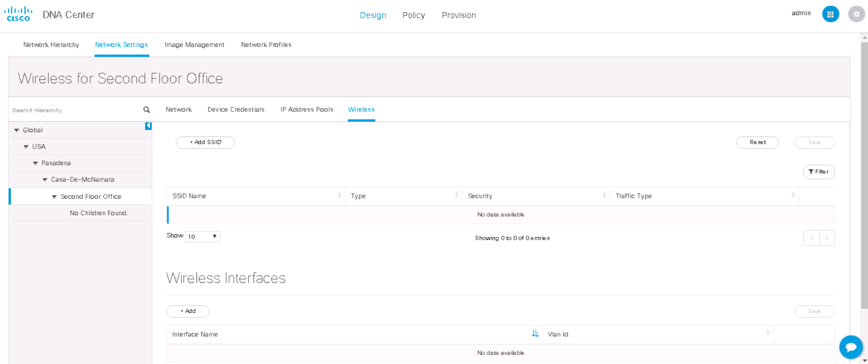This screenshot has width=868, height=364.
Task: Collapse the Global tree node
Action: click(17, 130)
